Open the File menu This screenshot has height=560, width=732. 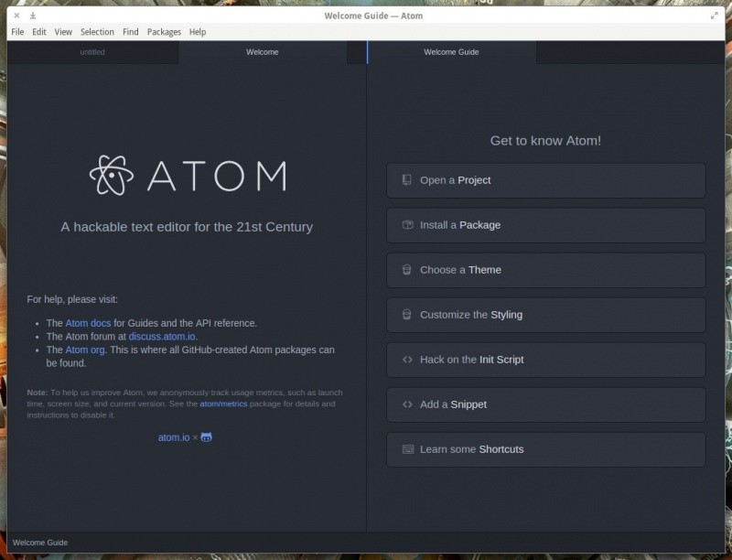(x=17, y=32)
